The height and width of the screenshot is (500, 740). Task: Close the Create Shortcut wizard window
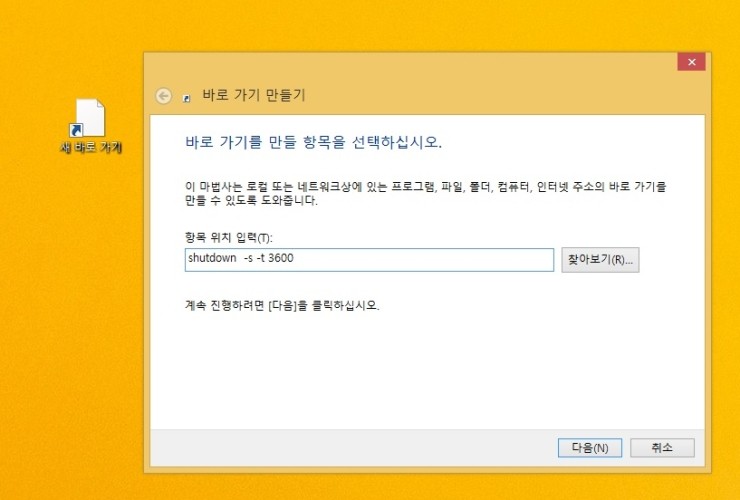pos(691,62)
